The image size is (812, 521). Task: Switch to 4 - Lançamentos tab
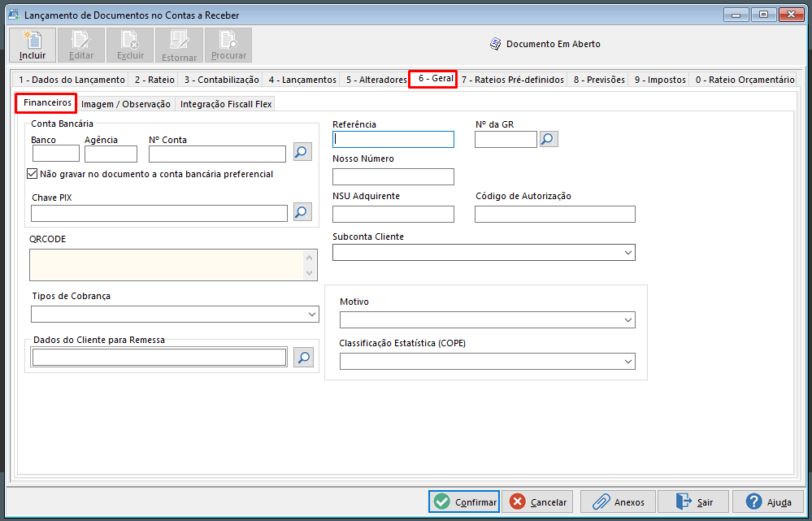point(302,80)
